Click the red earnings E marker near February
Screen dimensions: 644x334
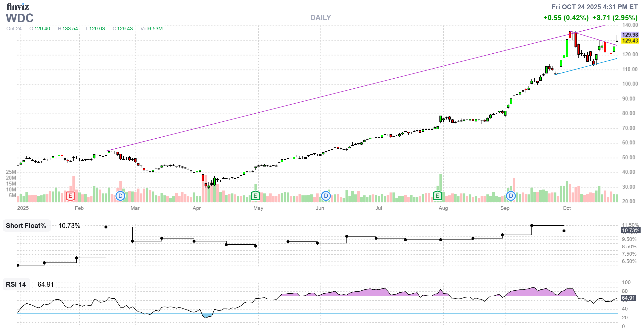pyautogui.click(x=70, y=196)
